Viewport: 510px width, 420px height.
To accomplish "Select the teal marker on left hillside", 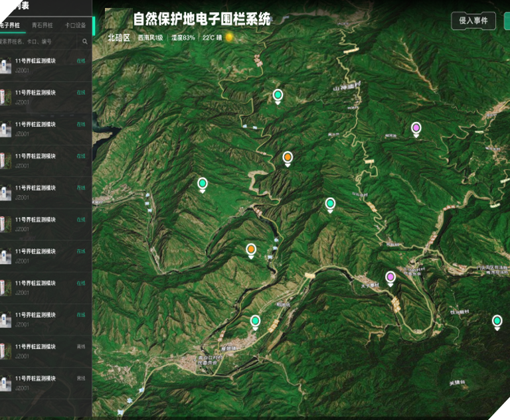I will (203, 185).
